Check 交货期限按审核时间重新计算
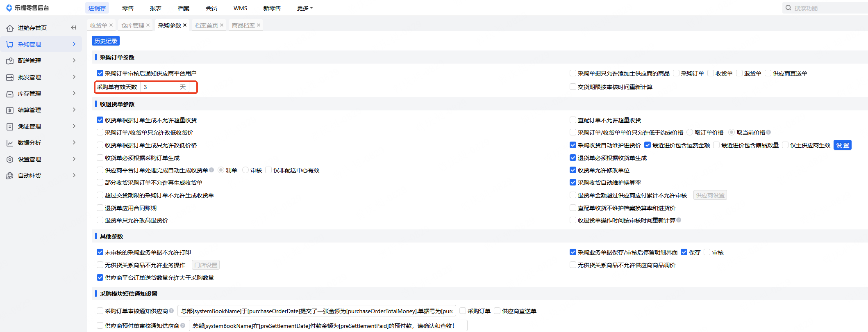 point(573,87)
